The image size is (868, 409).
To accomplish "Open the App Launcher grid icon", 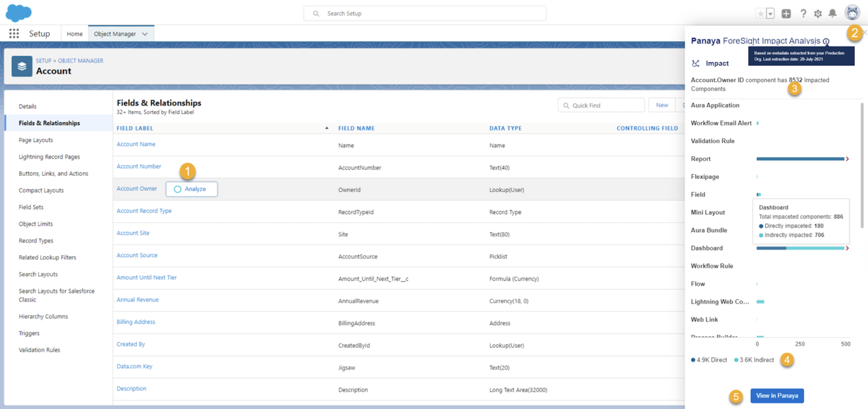I will (13, 33).
